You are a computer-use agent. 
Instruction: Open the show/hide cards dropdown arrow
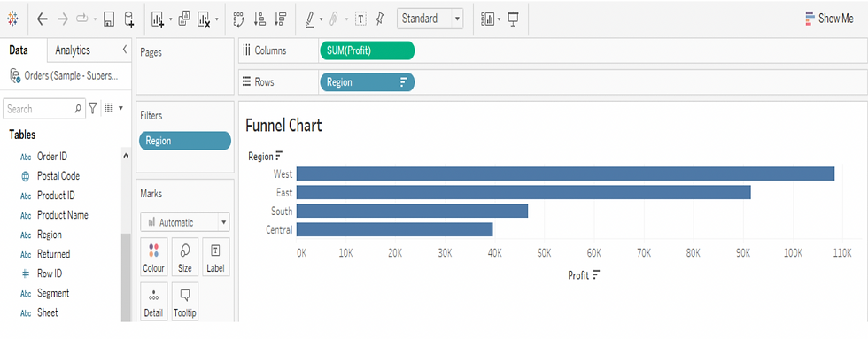click(500, 19)
